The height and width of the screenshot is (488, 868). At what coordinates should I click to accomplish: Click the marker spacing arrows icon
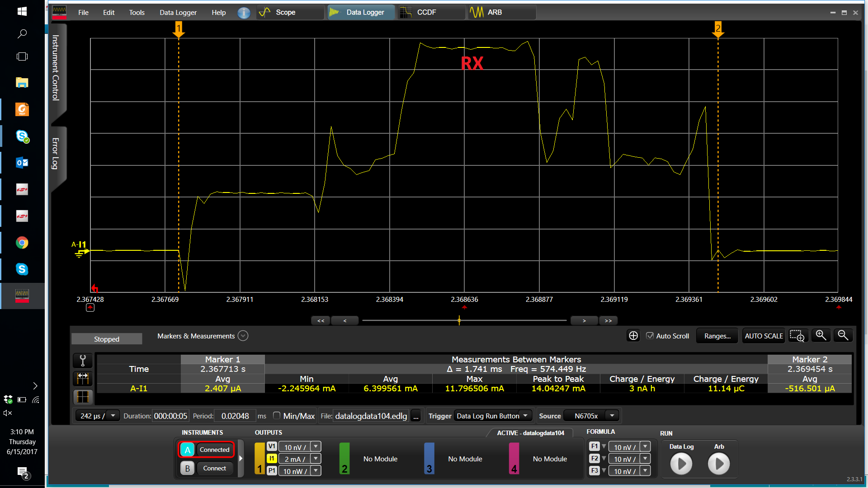(x=83, y=378)
